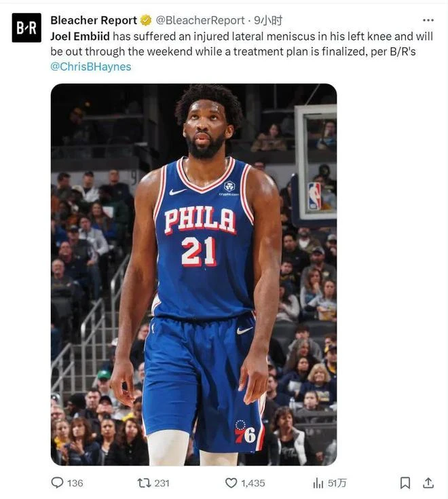Bookmark this post
448x499 pixels.
405,483
